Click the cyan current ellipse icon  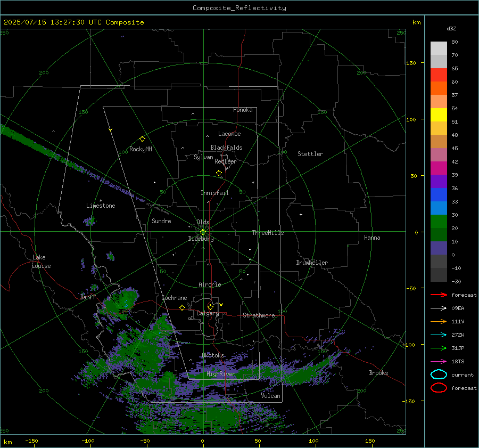(439, 374)
